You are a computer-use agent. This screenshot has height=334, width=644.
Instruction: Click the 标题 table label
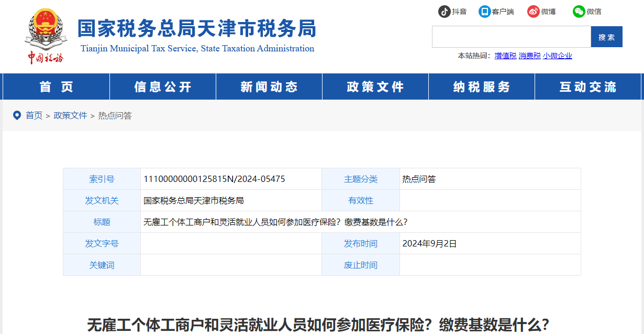(102, 222)
